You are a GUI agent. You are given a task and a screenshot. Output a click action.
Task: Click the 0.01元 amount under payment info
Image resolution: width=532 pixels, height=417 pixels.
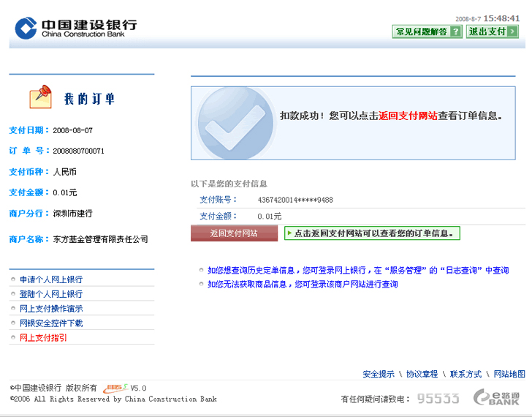pos(270,217)
